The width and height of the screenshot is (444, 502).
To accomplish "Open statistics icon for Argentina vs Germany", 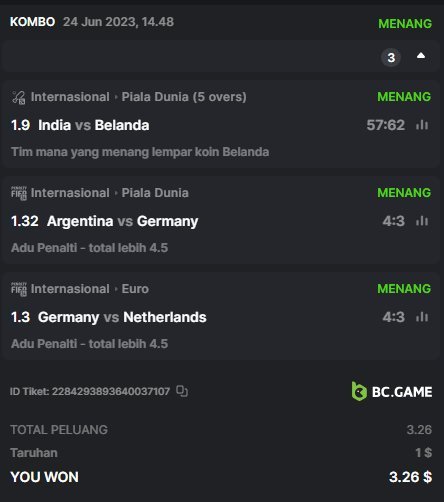I will pyautogui.click(x=422, y=221).
